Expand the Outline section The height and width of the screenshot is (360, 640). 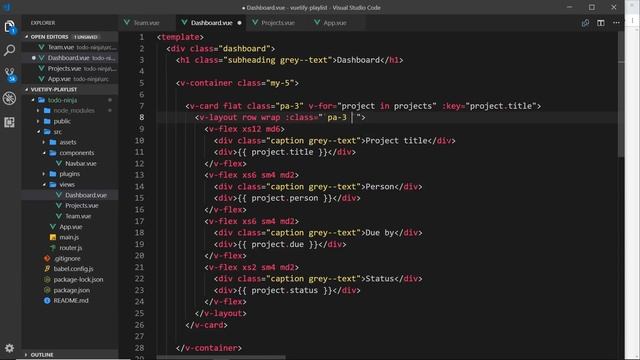tap(42, 355)
